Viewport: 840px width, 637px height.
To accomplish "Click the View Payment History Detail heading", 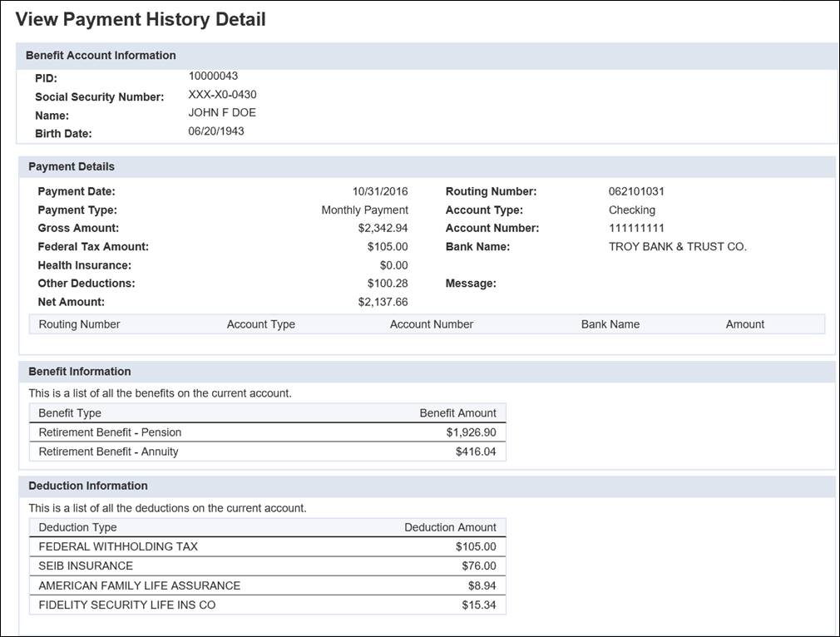I will tap(141, 19).
